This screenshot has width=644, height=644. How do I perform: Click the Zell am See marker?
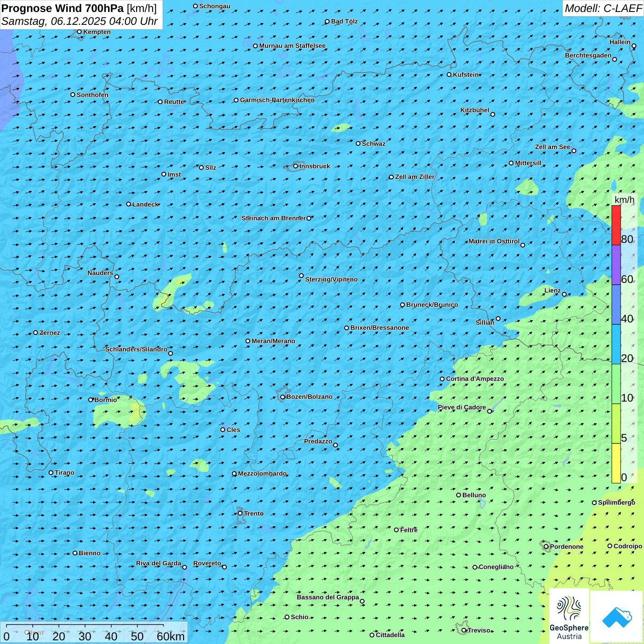[574, 151]
